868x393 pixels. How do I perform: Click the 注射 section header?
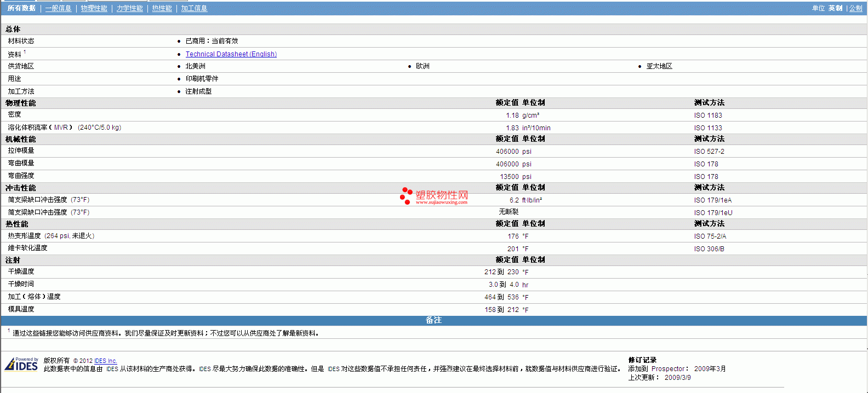13,261
